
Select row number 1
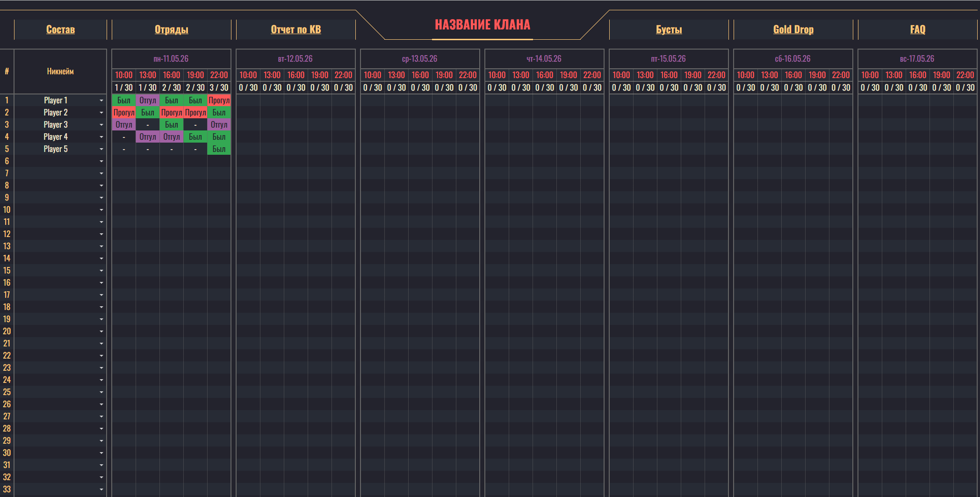(x=7, y=101)
